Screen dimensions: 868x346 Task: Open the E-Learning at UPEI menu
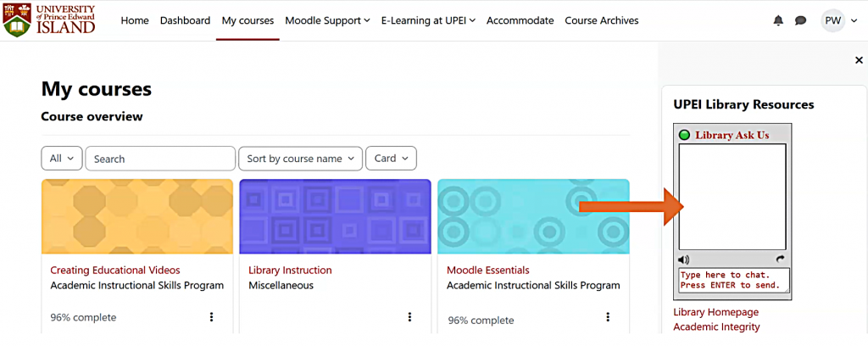click(428, 20)
